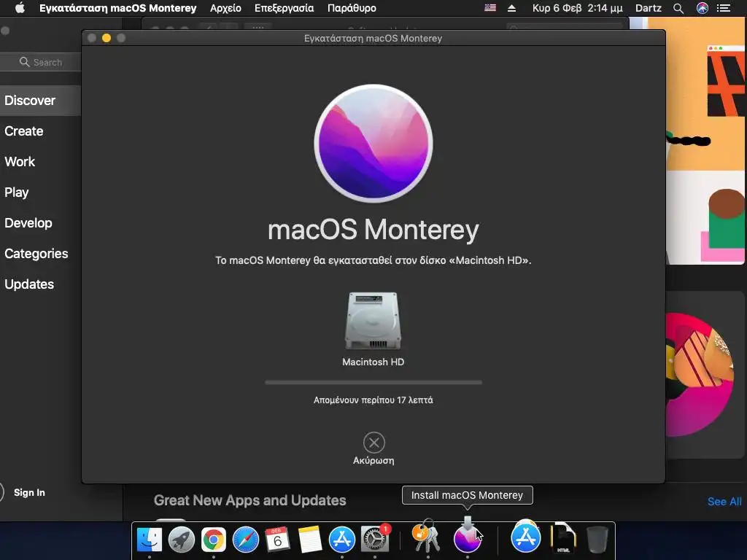Click the See All link in App Store
This screenshot has height=560, width=747.
pyautogui.click(x=724, y=502)
